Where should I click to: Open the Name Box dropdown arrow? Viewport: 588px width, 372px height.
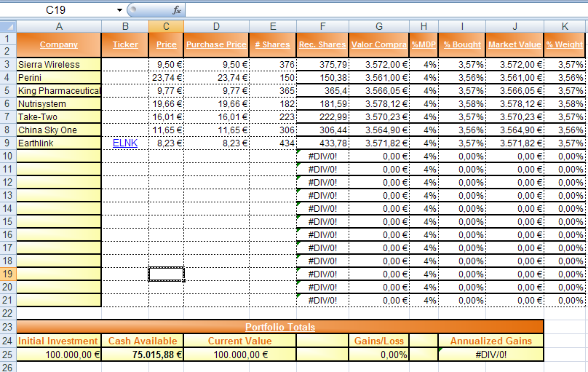tap(119, 10)
